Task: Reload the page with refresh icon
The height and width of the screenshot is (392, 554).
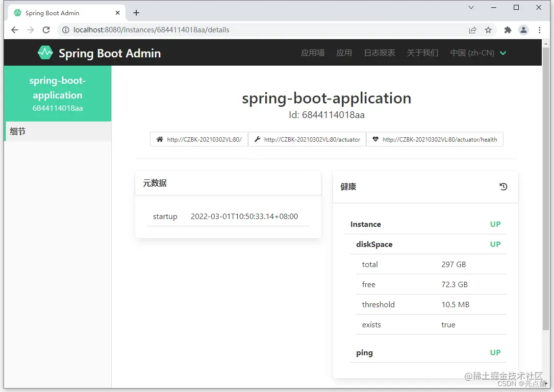Action: [x=46, y=30]
